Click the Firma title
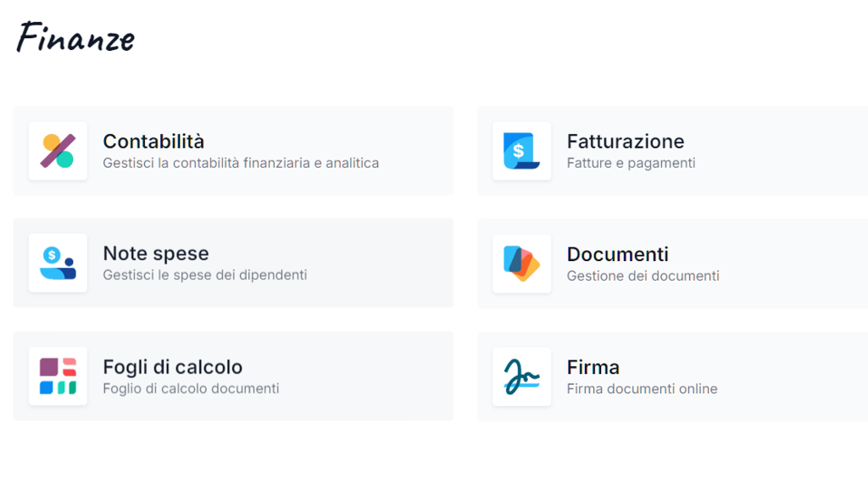Viewport: 868px width, 479px height. [593, 368]
